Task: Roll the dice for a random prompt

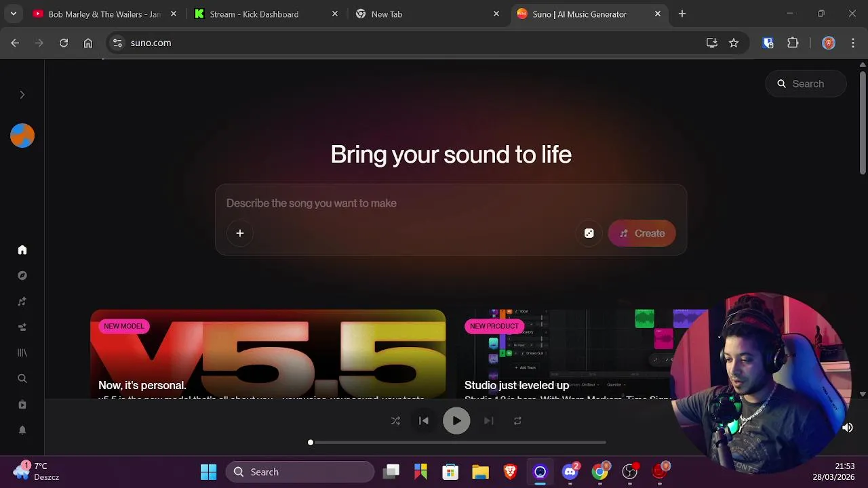Action: (589, 233)
